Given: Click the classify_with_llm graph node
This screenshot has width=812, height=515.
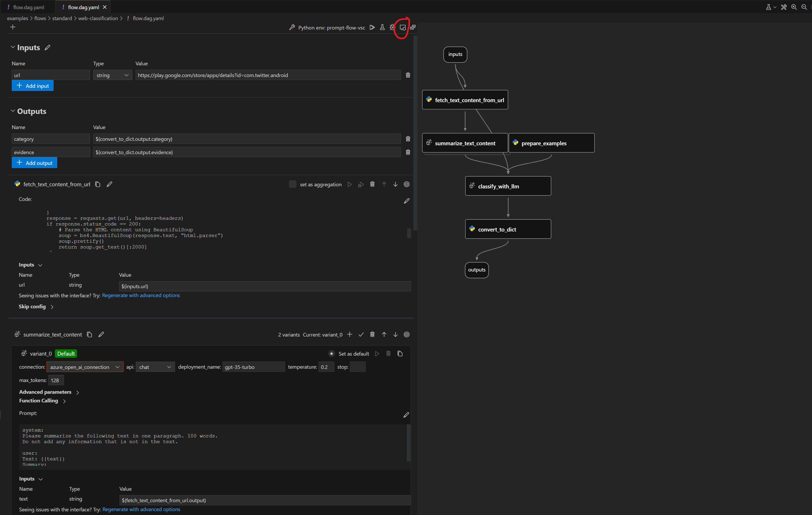Looking at the screenshot, I should [x=508, y=186].
